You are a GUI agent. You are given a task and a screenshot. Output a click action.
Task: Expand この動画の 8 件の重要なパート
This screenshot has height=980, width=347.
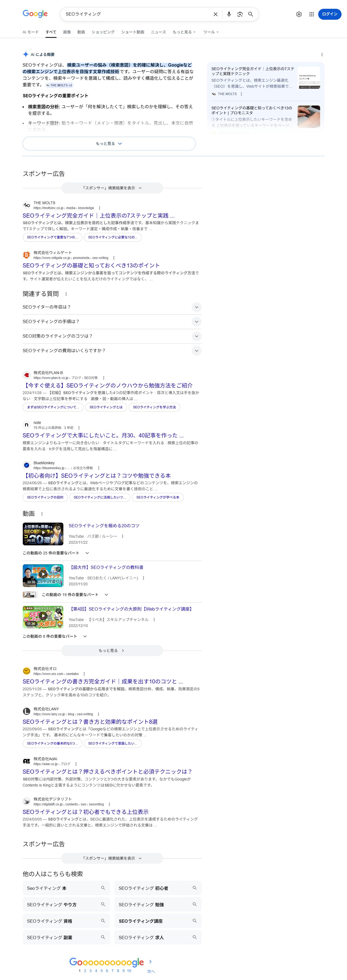[55, 636]
